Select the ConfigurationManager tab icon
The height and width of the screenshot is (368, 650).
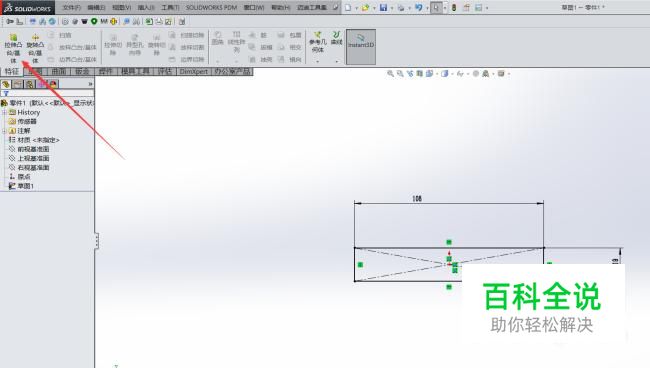coord(30,84)
